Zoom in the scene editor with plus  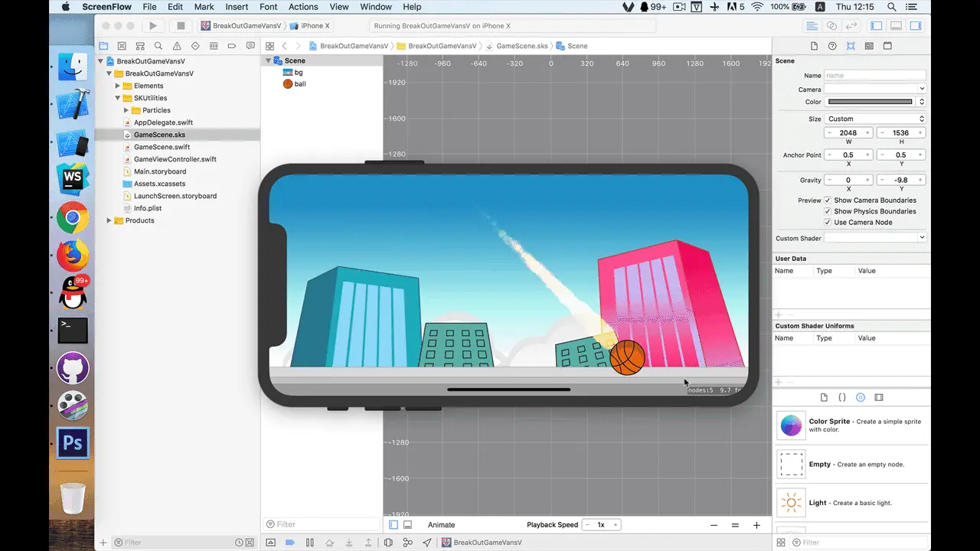(756, 525)
